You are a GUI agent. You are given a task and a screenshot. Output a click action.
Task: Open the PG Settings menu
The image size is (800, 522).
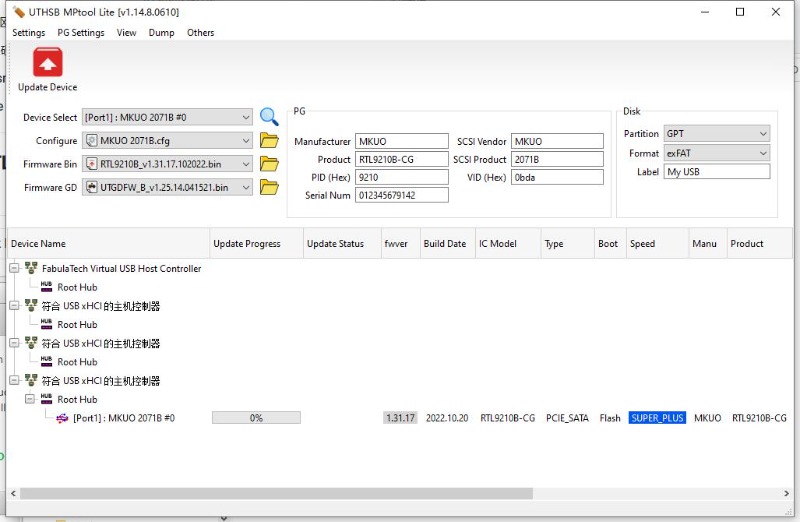click(x=81, y=32)
